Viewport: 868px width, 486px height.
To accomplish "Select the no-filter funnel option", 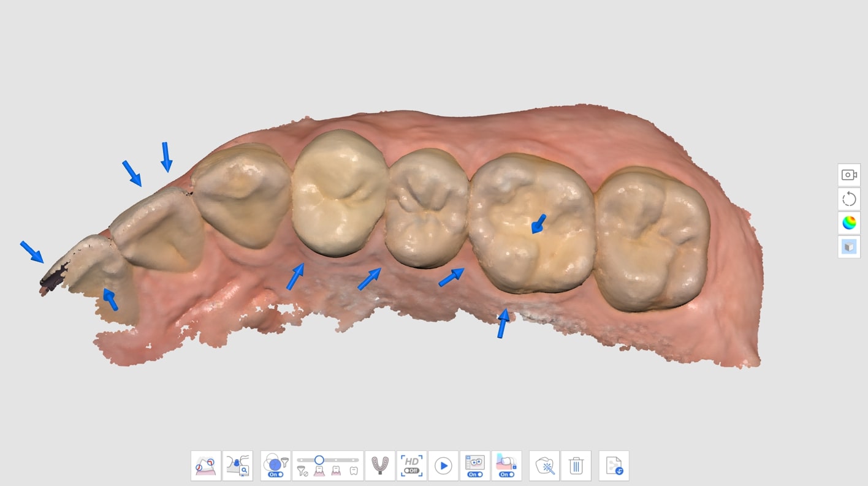I will point(302,471).
